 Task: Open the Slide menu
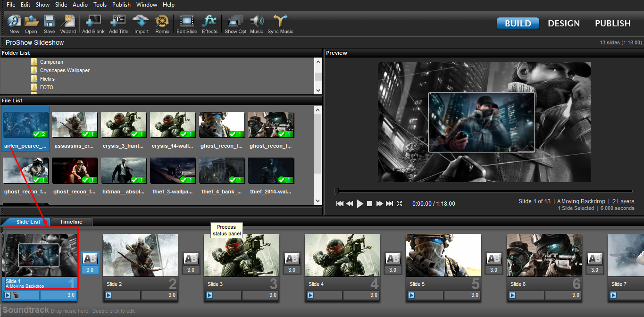click(x=61, y=5)
